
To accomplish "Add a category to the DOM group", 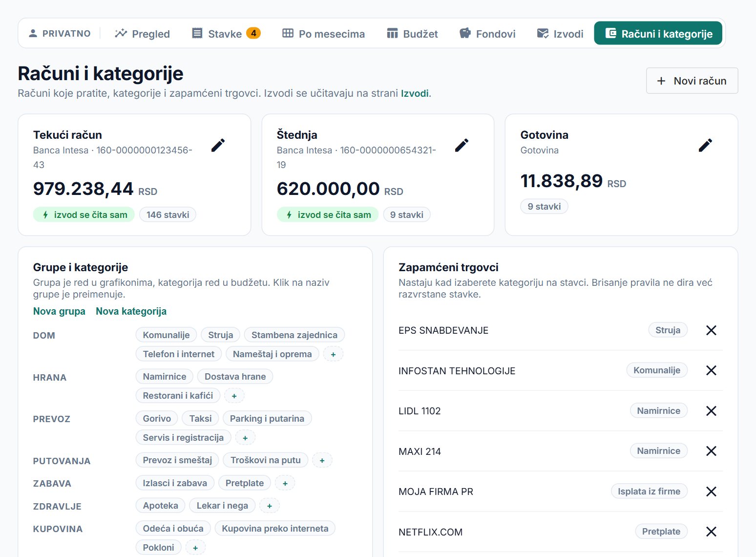I will coord(333,354).
